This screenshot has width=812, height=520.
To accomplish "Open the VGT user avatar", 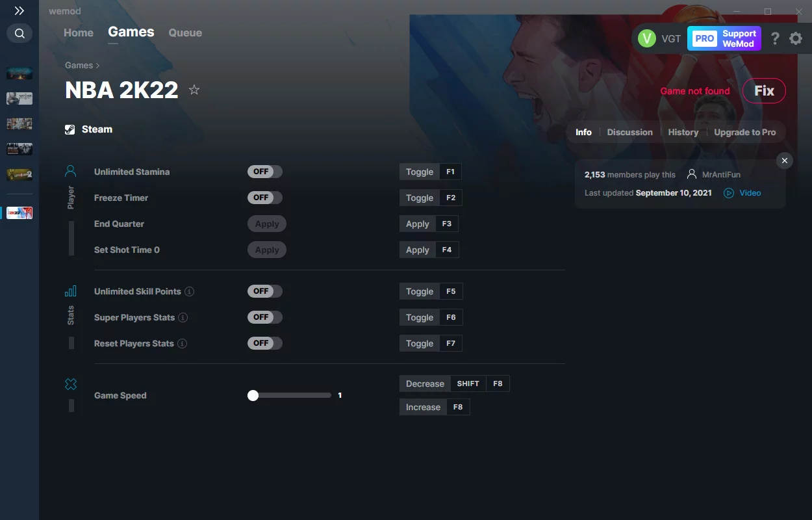I will point(647,38).
